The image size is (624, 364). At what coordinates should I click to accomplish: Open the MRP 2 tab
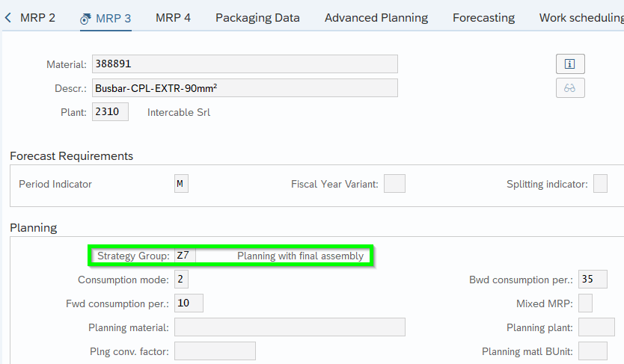point(37,18)
